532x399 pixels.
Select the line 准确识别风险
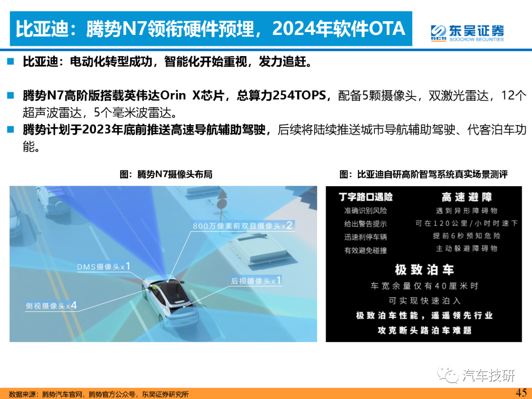pyautogui.click(x=366, y=211)
